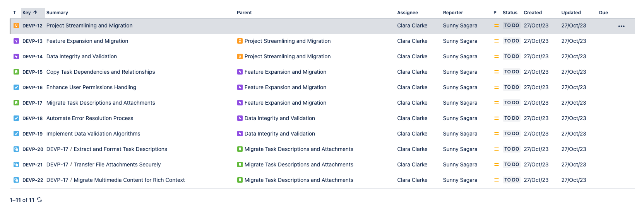The width and height of the screenshot is (644, 212).
Task: Open the TO DO status of DEVP-22
Action: pyautogui.click(x=511, y=180)
